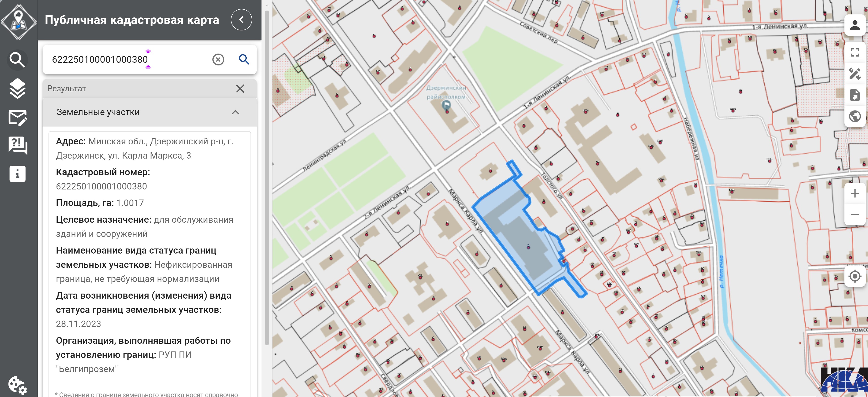The width and height of the screenshot is (868, 397).
Task: Open the measurement drawing tool
Action: (855, 73)
